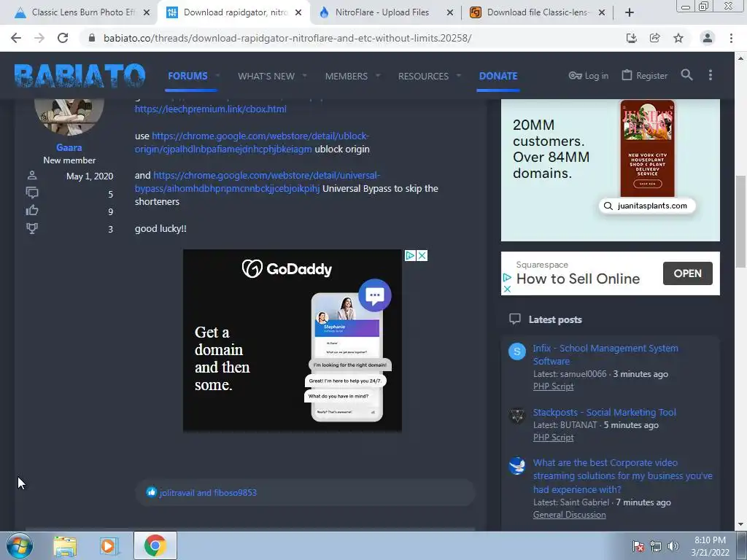Screen dimensions: 747x560
Task: Expand the What's New dropdown arrow
Action: [x=304, y=76]
